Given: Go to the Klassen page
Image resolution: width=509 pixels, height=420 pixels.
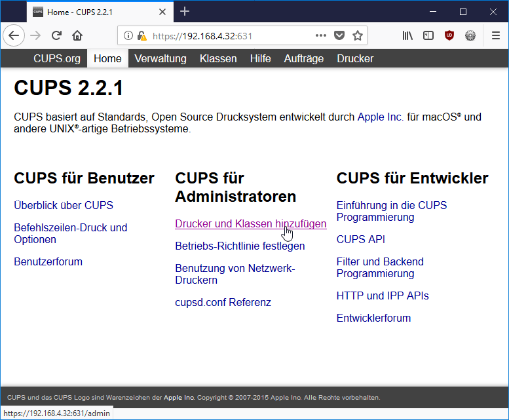Looking at the screenshot, I should coord(218,58).
